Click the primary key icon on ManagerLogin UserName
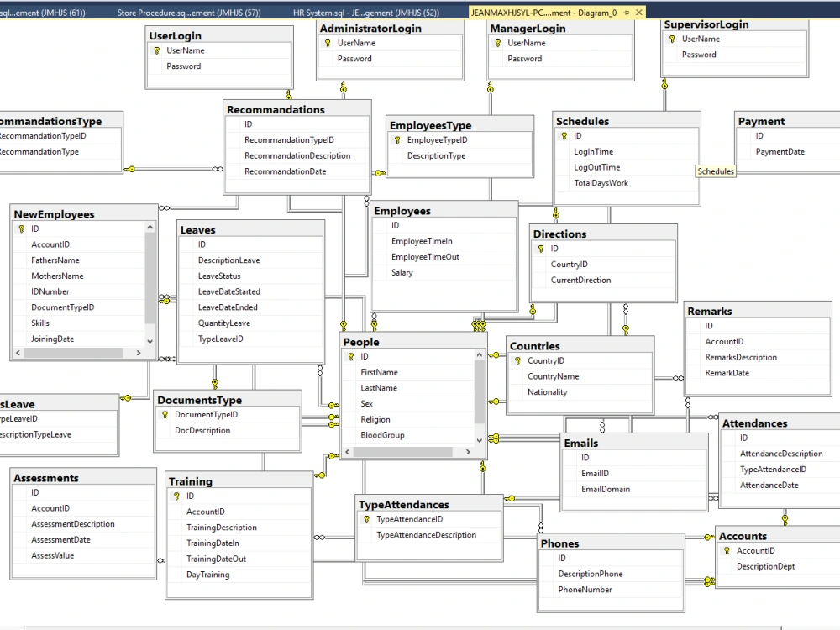Image resolution: width=840 pixels, height=630 pixels. 500,42
